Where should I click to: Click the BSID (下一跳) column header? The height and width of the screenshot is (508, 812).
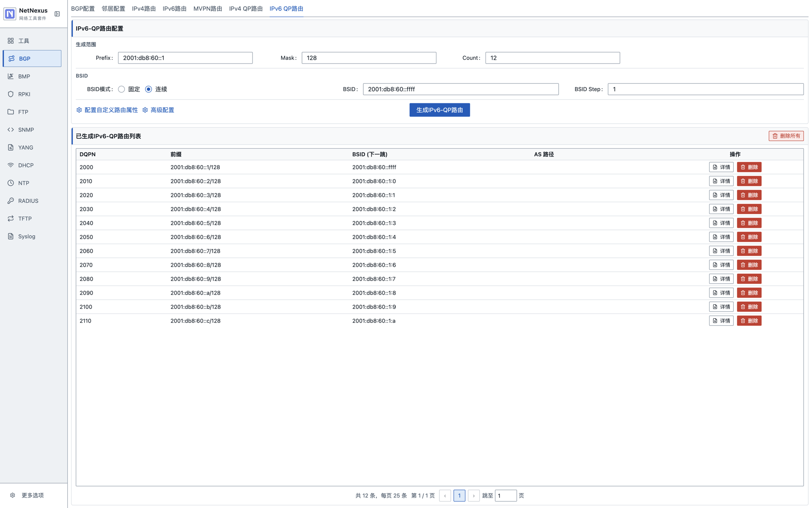coord(370,155)
